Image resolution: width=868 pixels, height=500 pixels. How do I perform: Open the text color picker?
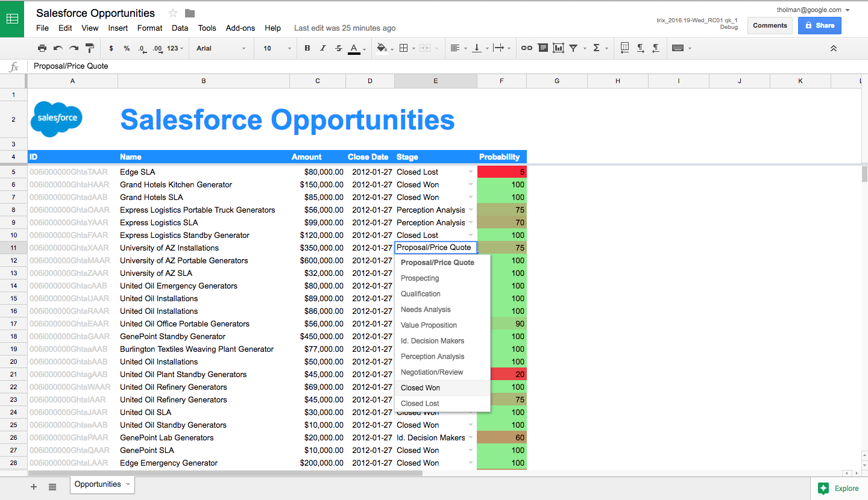coord(354,48)
